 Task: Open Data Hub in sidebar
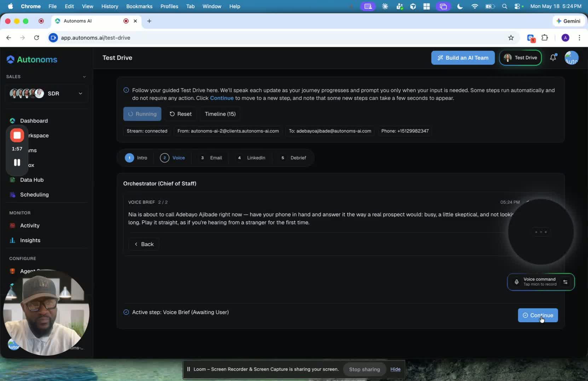(32, 180)
